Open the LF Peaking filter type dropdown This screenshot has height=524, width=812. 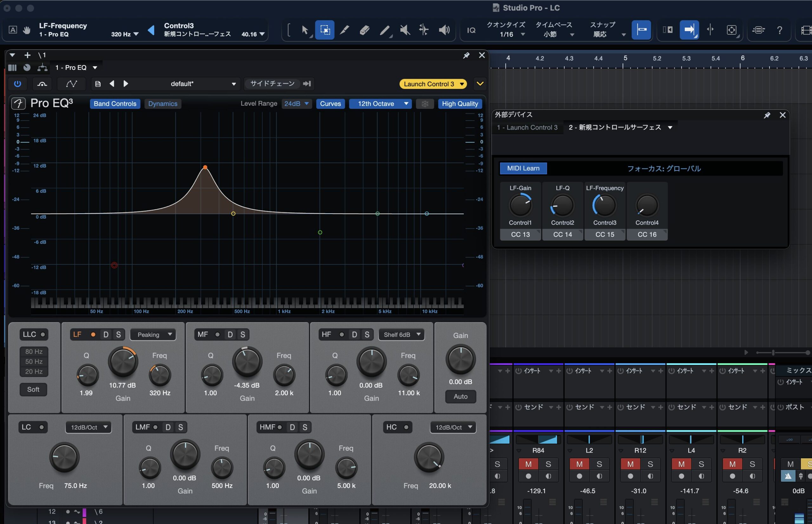click(x=153, y=335)
